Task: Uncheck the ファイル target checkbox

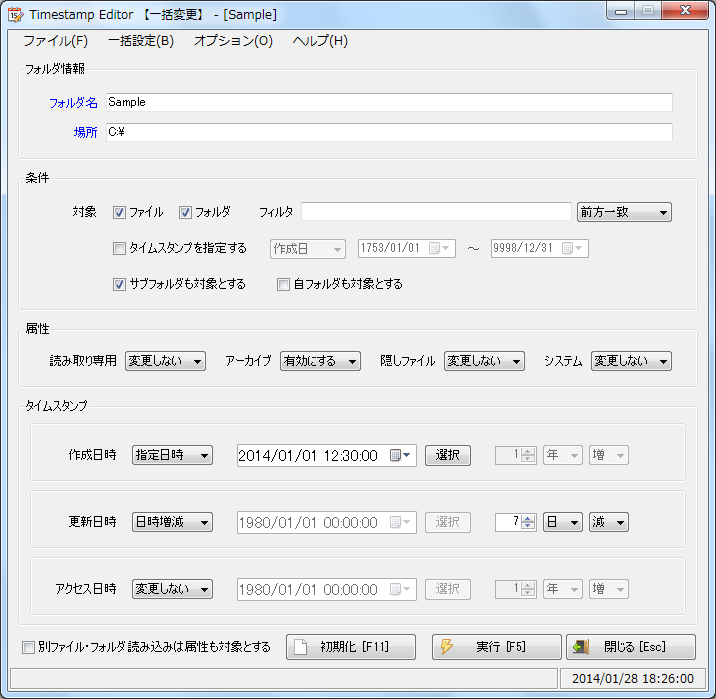Action: click(119, 212)
